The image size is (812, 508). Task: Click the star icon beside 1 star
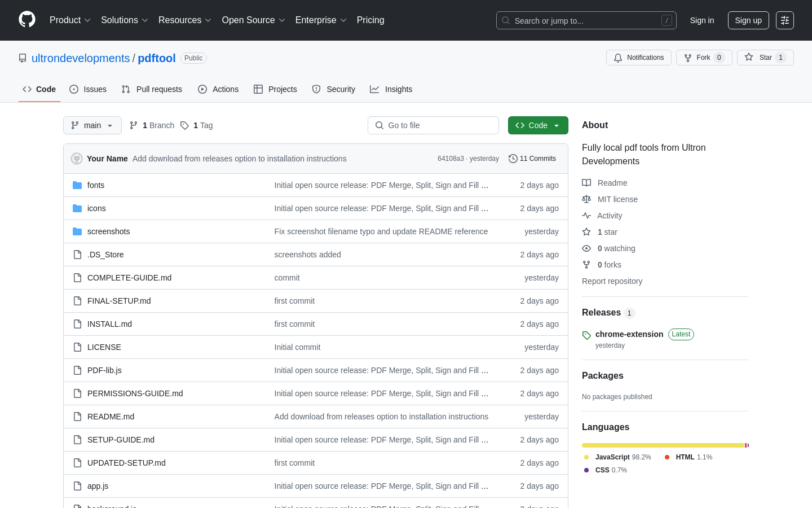[586, 232]
